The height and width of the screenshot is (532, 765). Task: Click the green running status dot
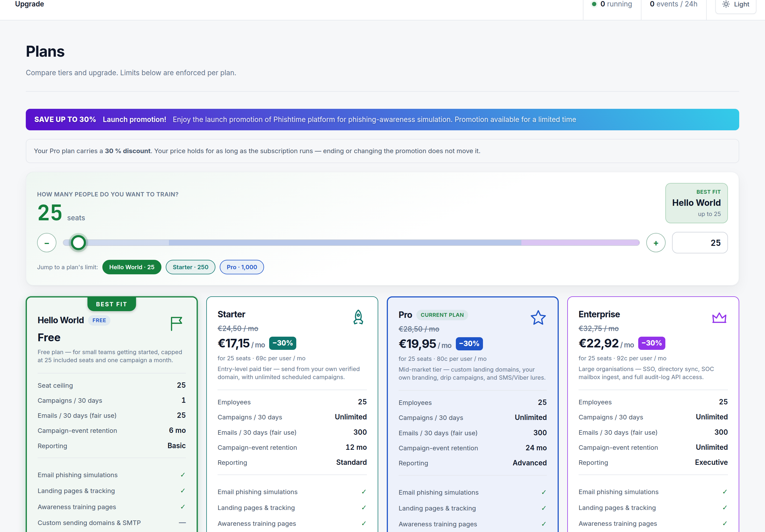click(x=594, y=4)
